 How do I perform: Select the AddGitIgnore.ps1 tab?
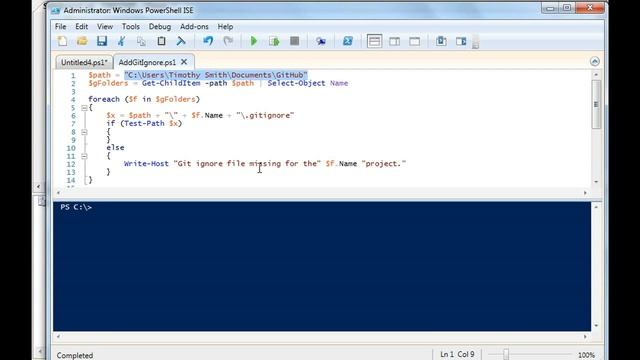coord(147,62)
